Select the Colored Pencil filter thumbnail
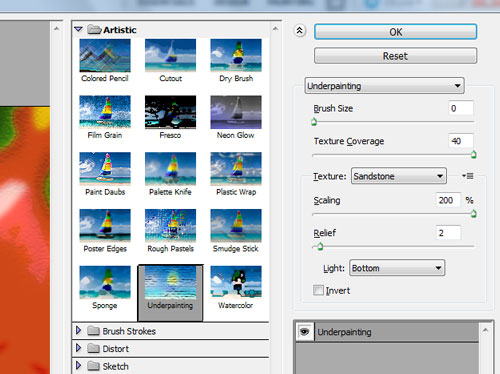Viewport: 500px width, 374px height. click(105, 55)
